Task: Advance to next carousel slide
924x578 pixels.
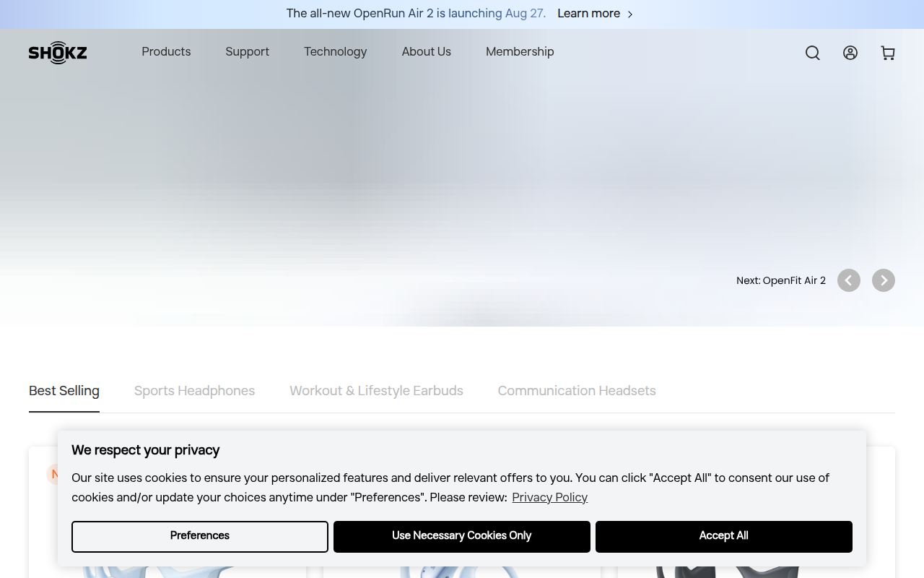Action: [884, 280]
